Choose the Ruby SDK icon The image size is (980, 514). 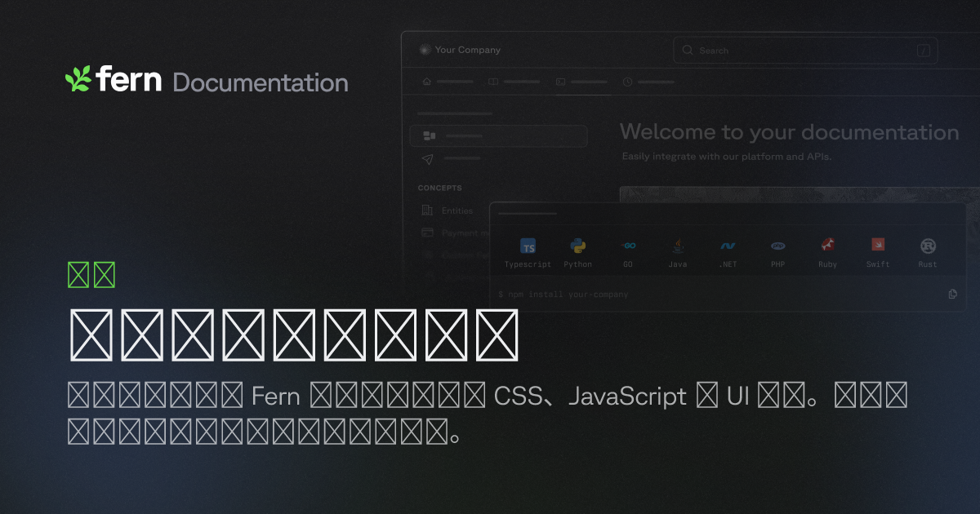[828, 245]
